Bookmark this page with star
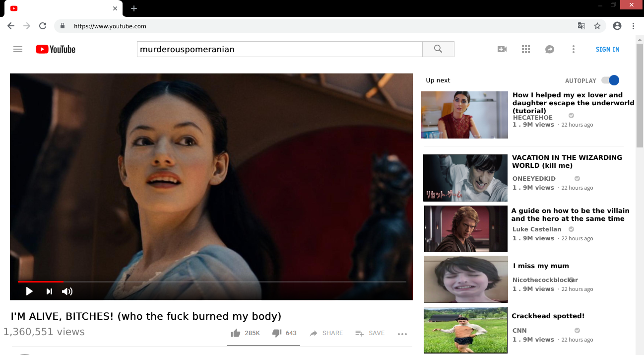Viewport: 644px width, 355px height. [x=597, y=26]
